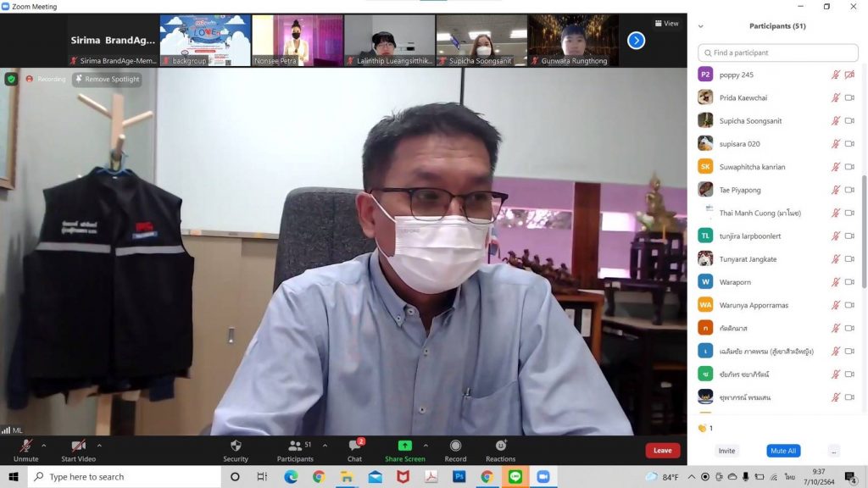
Task: Click the Mute All button
Action: coord(783,451)
